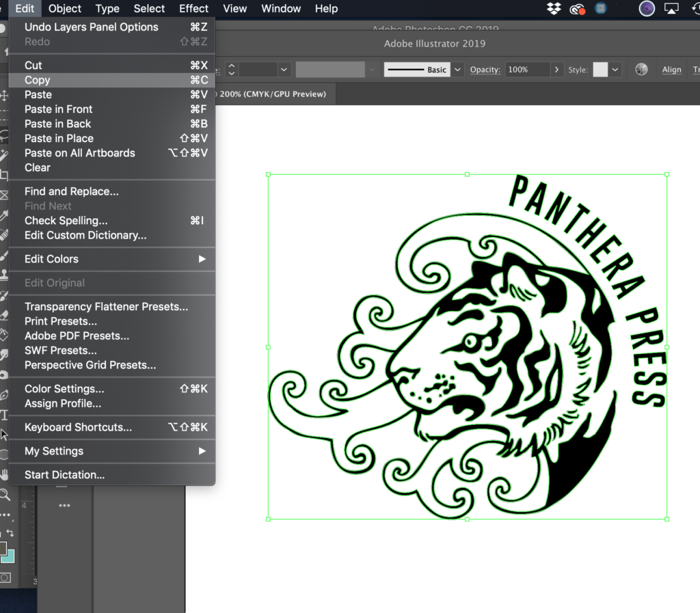Expand the Opacity value arrow
Viewport: 700px width, 613px height.
(x=556, y=70)
